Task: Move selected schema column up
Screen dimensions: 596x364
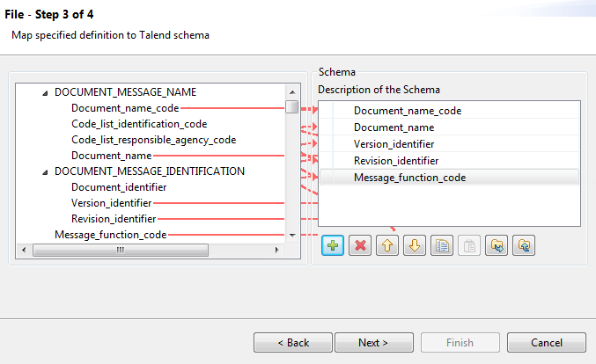Action: (x=386, y=245)
